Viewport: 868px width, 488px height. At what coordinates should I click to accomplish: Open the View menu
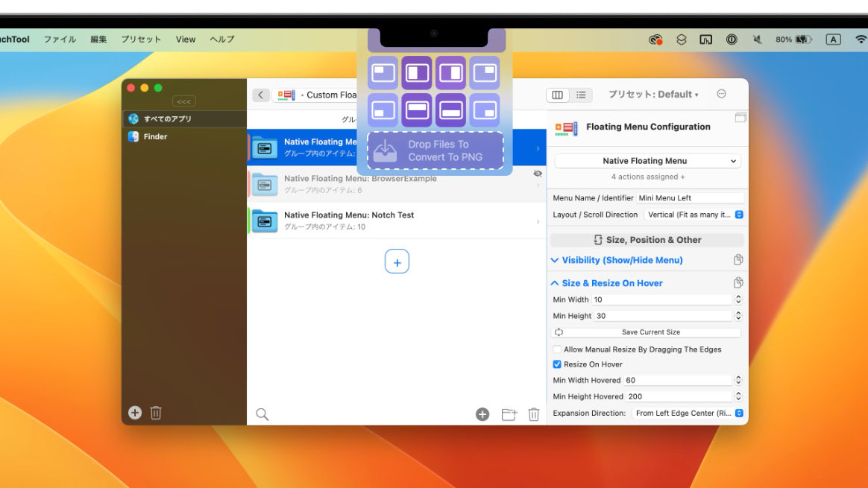[x=186, y=39]
